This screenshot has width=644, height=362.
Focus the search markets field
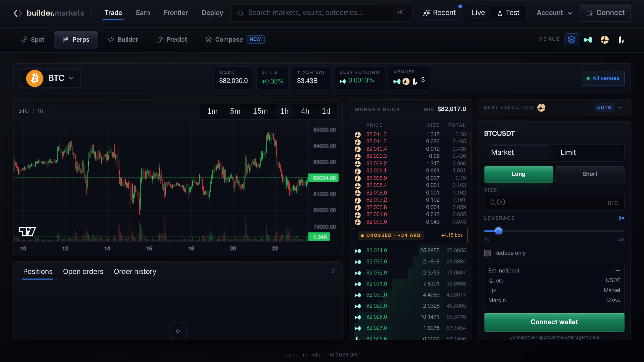click(x=322, y=13)
